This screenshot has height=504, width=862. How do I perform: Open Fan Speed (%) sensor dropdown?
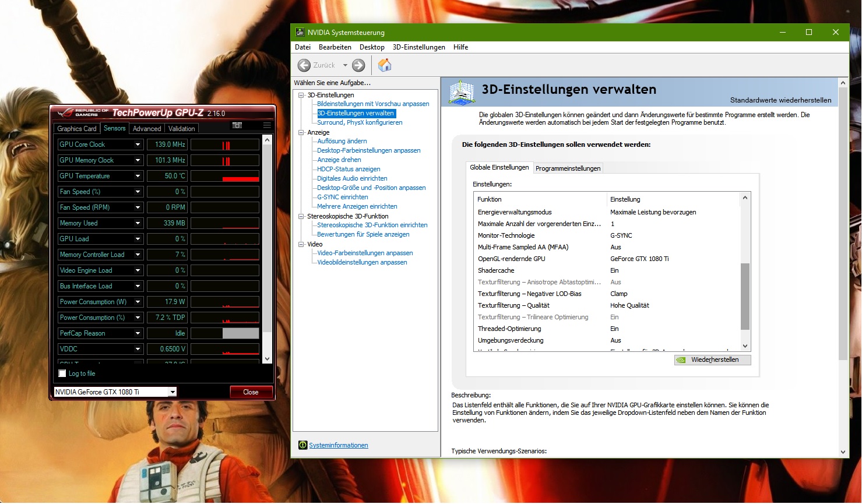point(138,192)
